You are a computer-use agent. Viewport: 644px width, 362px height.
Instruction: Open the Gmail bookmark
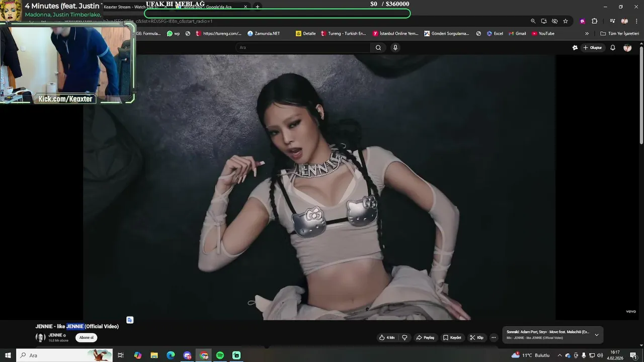tap(517, 34)
